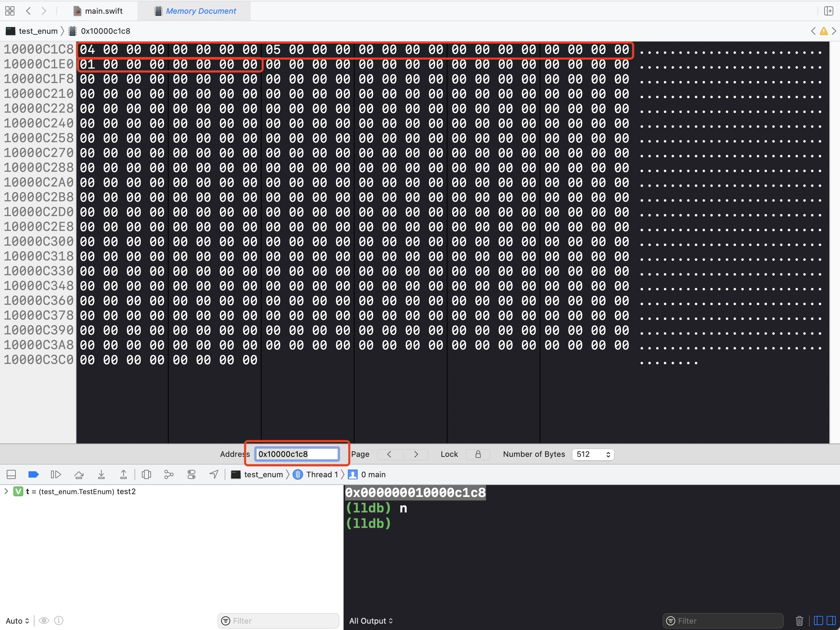The width and height of the screenshot is (840, 630).
Task: Go forward in editor history
Action: coord(44,11)
